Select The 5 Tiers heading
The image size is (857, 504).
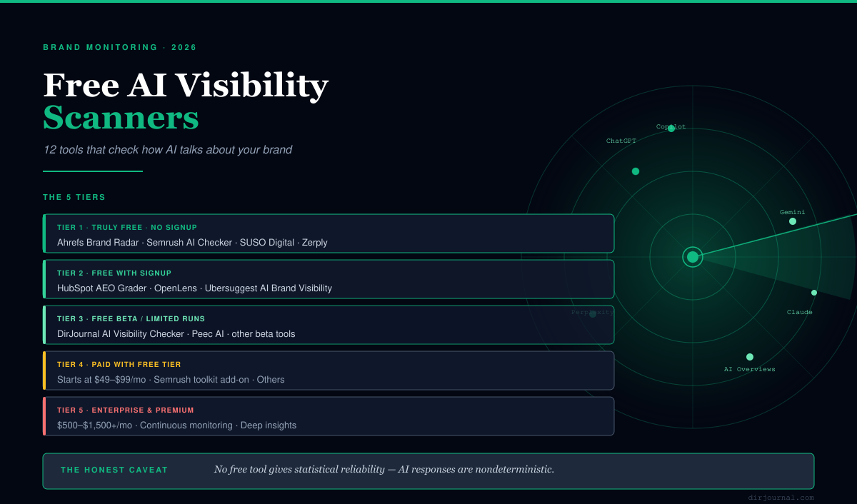tap(74, 197)
